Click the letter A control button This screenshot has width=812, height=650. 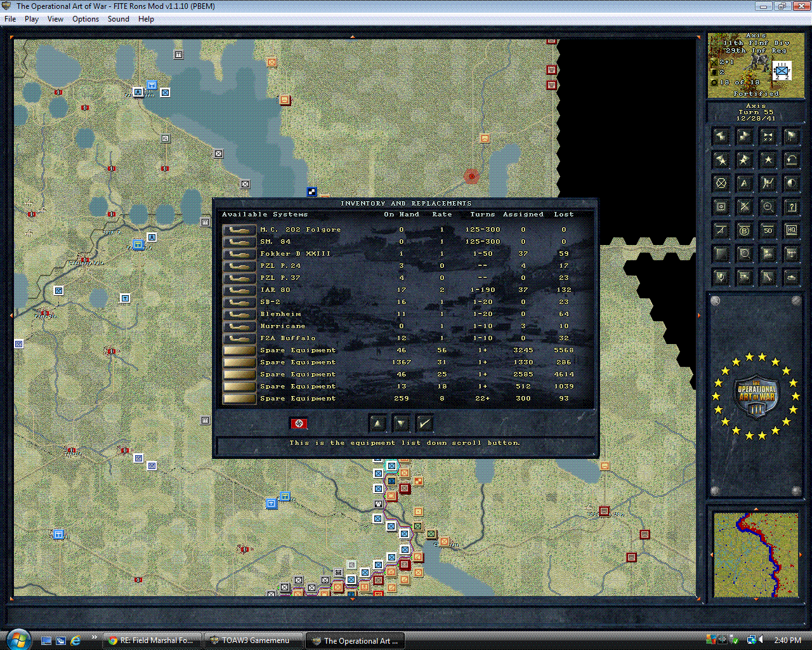744,183
